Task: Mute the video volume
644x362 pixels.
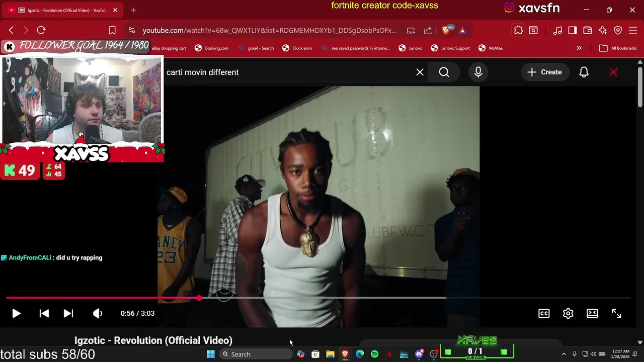Action: (x=98, y=313)
